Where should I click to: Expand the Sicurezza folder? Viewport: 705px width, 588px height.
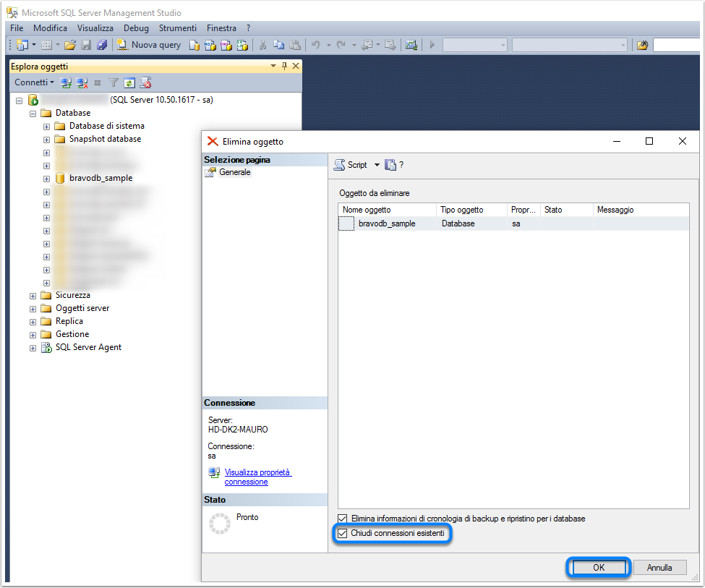click(33, 296)
